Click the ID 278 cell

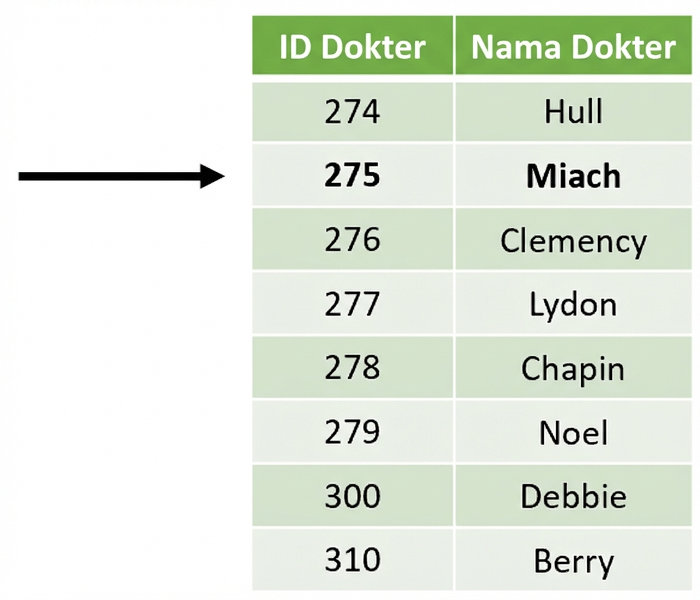[x=352, y=368]
